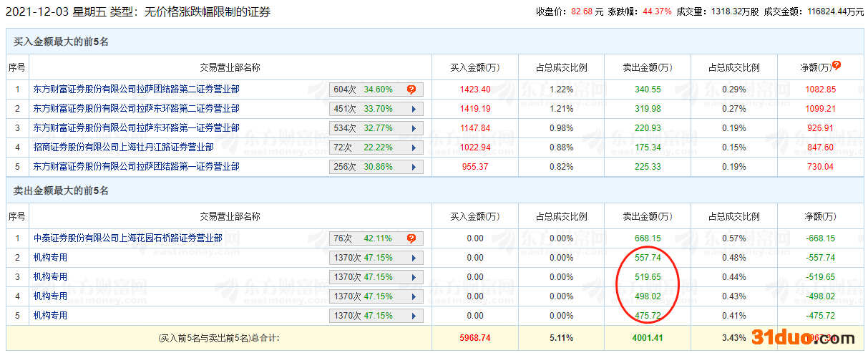
Task: Open 东方财富证券拉萨团结路第二证券营业部 link
Action: click(136, 90)
